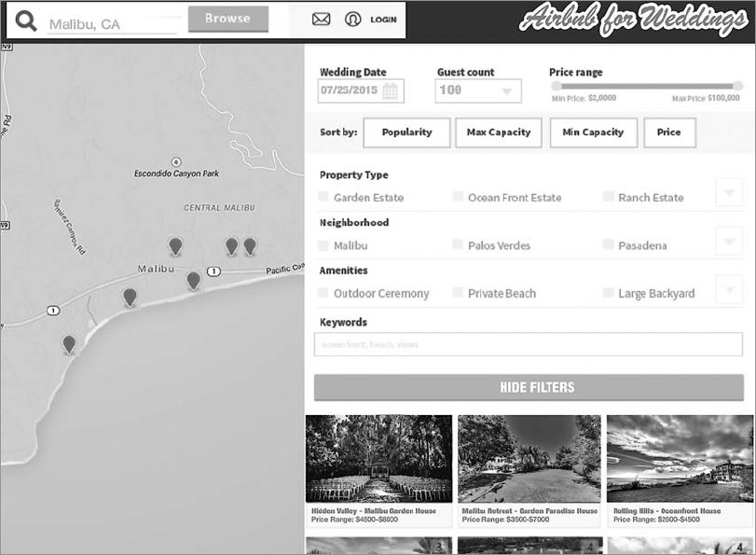The width and height of the screenshot is (756, 555).
Task: Expand more Property Type options
Action: click(729, 192)
